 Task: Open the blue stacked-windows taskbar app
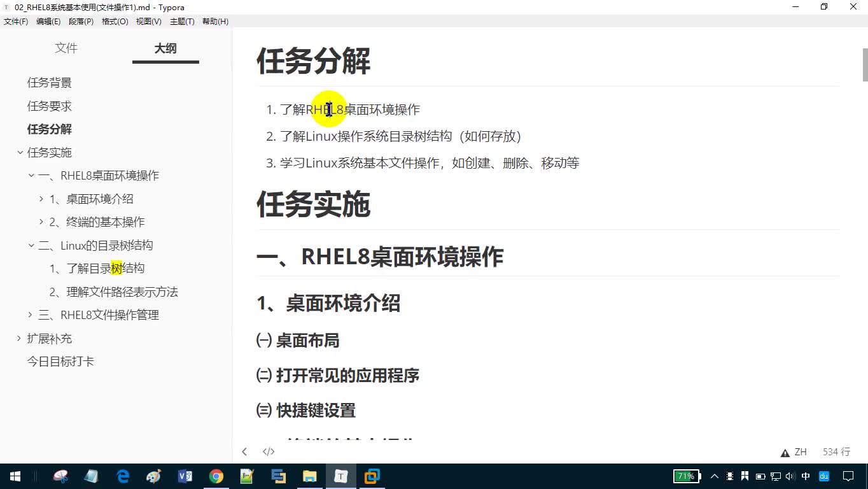click(278, 476)
